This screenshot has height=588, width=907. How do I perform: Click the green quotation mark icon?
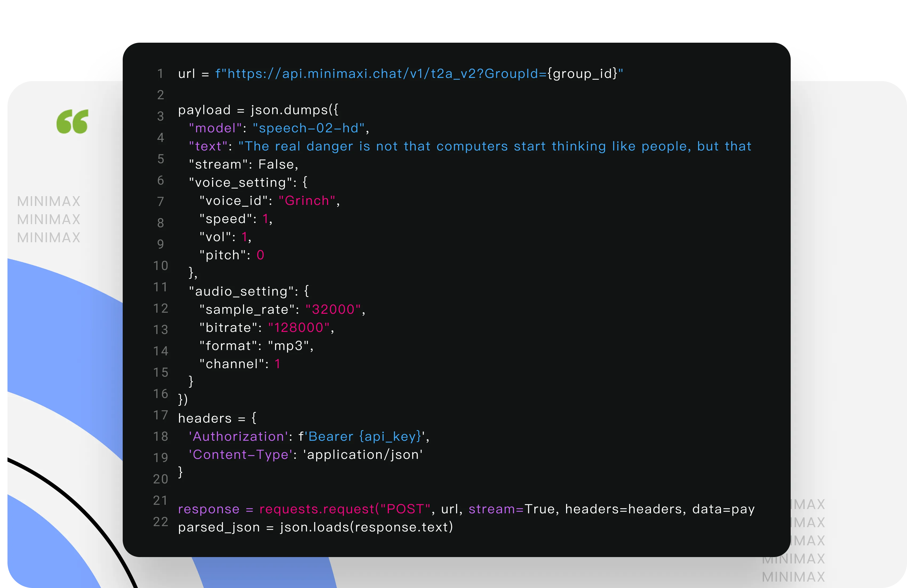[x=72, y=122]
